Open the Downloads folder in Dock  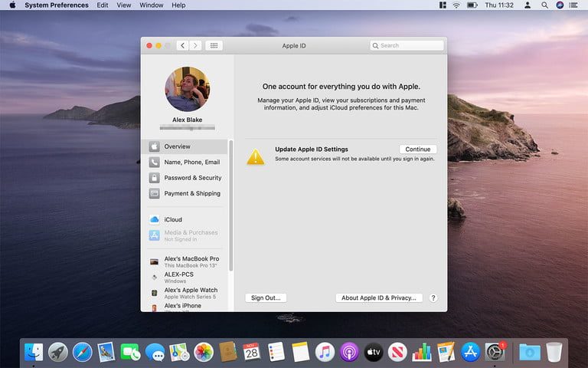coord(530,353)
